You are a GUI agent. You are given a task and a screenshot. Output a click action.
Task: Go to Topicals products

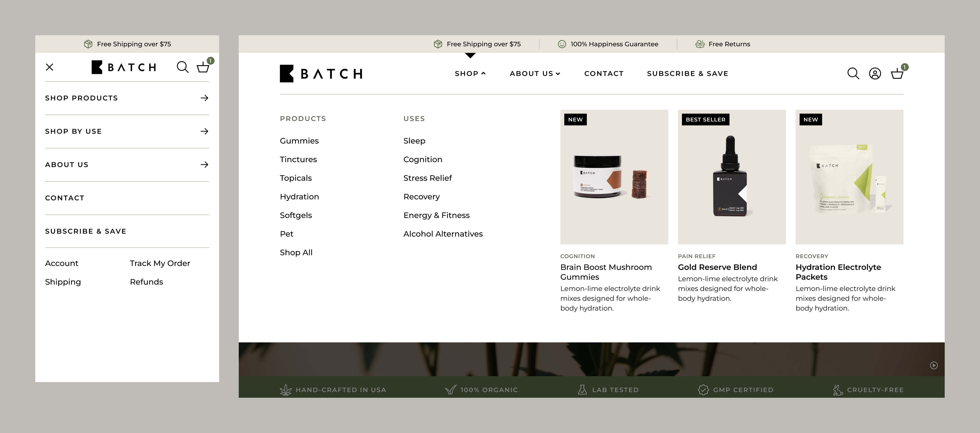click(x=296, y=178)
